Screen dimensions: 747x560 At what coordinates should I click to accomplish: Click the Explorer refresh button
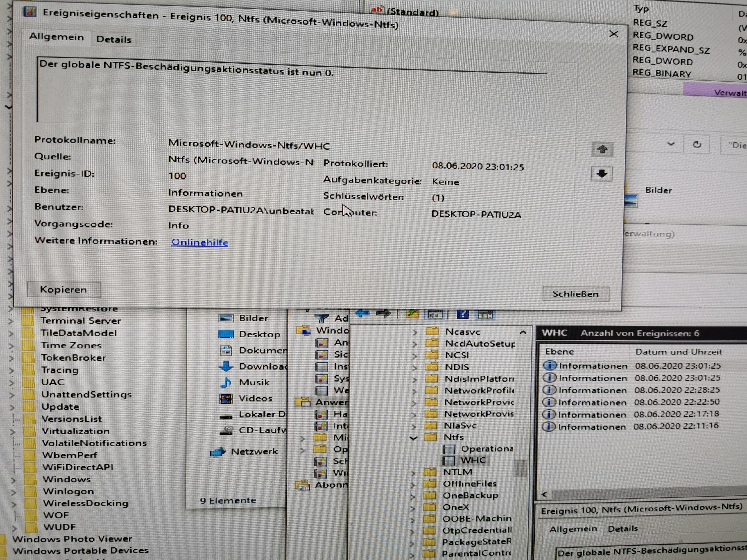point(697,145)
